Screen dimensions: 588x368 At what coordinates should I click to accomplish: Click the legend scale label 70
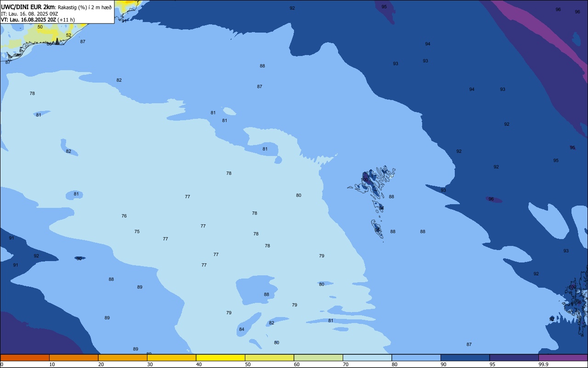point(345,364)
